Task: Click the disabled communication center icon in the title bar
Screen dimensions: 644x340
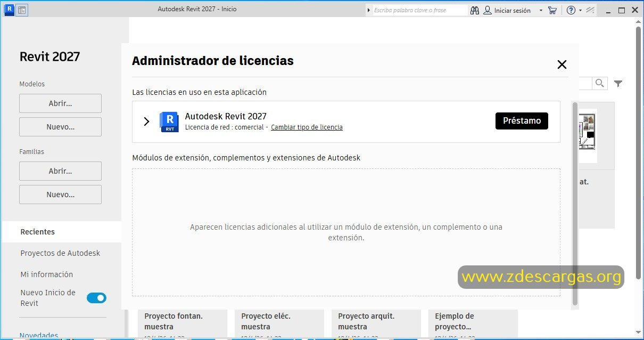Action: [590, 10]
